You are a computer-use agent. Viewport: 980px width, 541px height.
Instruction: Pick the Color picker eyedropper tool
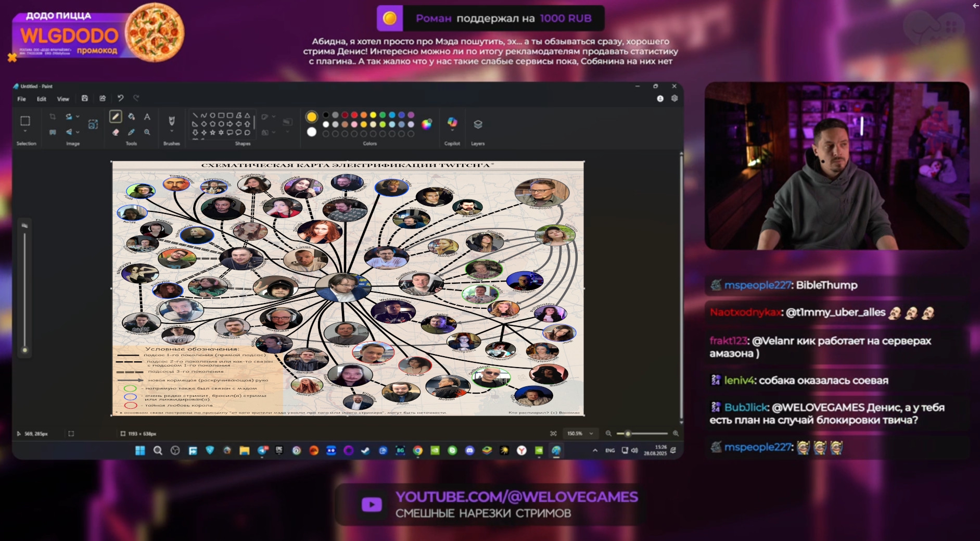132,132
